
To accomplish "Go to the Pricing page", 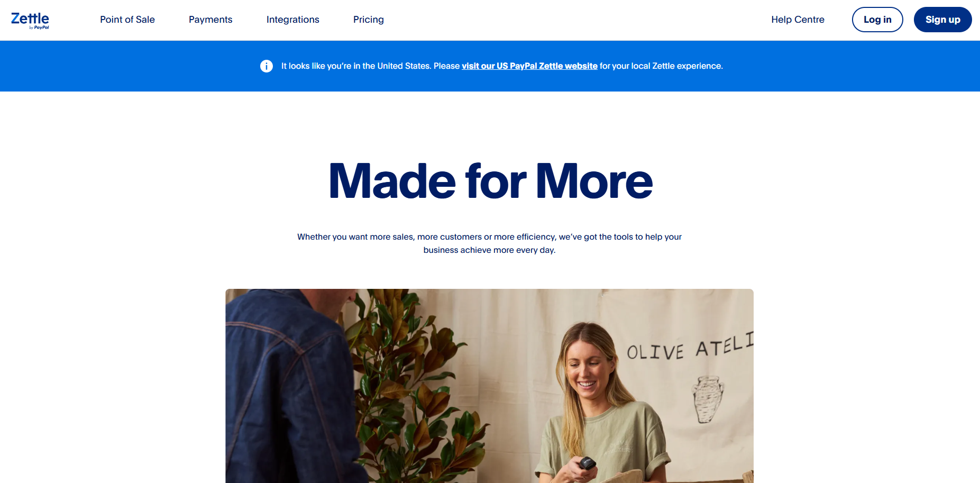I will coord(369,20).
